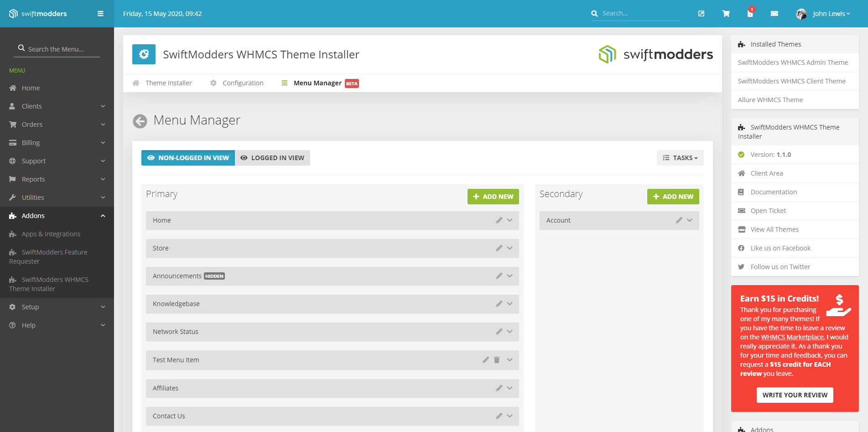Edit the Home menu item with pencil icon
This screenshot has height=432, width=868.
click(499, 220)
